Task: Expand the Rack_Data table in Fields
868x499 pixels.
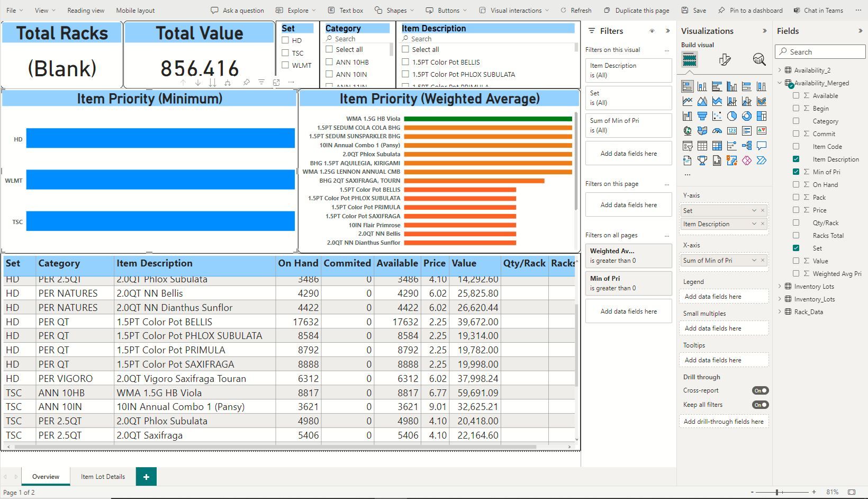Action: [x=780, y=312]
